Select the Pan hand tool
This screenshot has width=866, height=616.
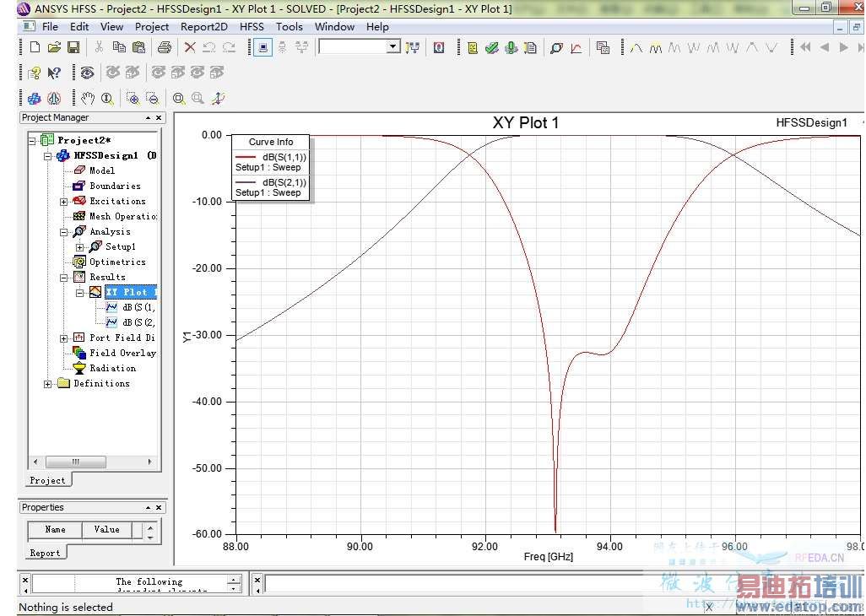88,98
